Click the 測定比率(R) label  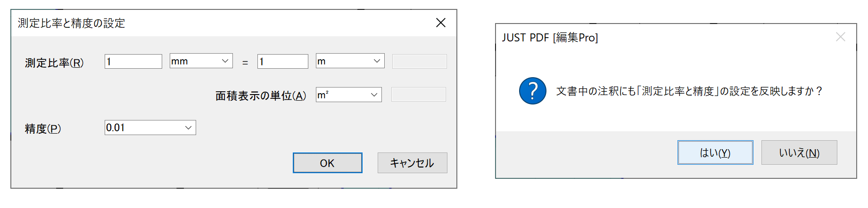point(54,63)
